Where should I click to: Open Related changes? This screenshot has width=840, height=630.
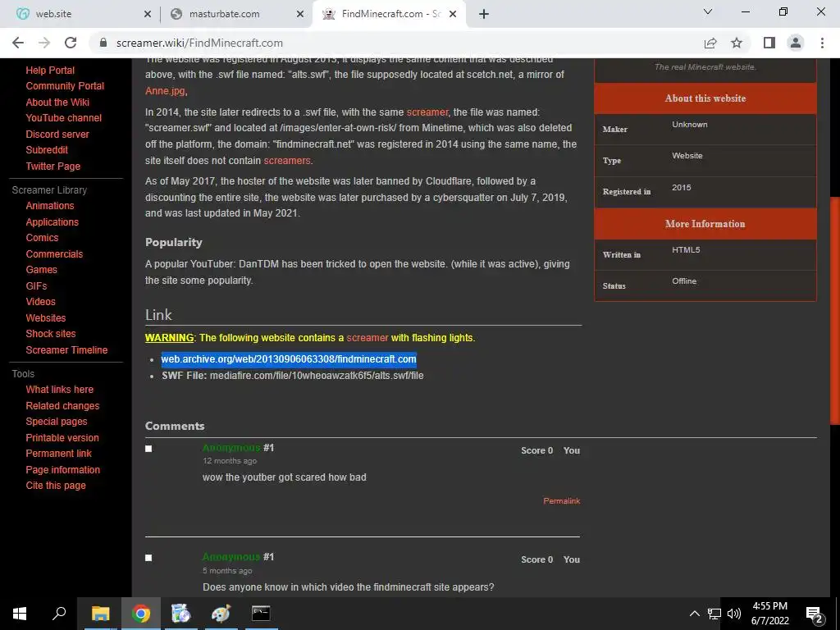[x=62, y=405]
